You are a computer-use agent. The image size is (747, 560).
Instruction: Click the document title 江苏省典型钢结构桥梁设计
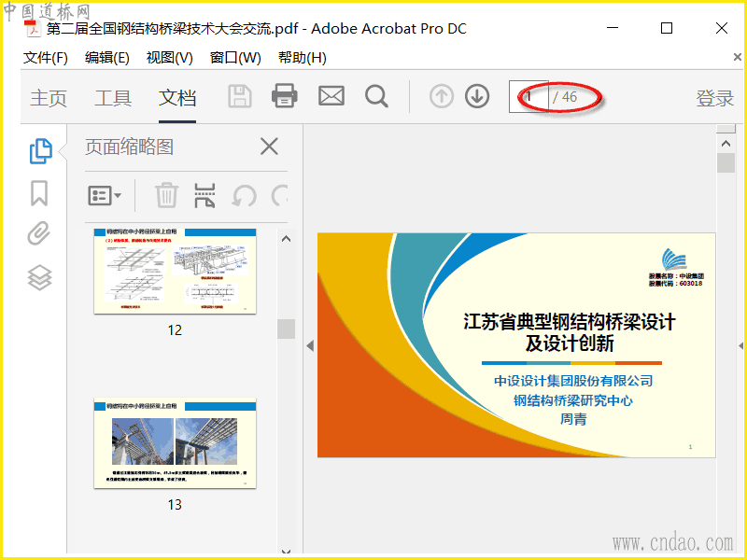point(570,322)
